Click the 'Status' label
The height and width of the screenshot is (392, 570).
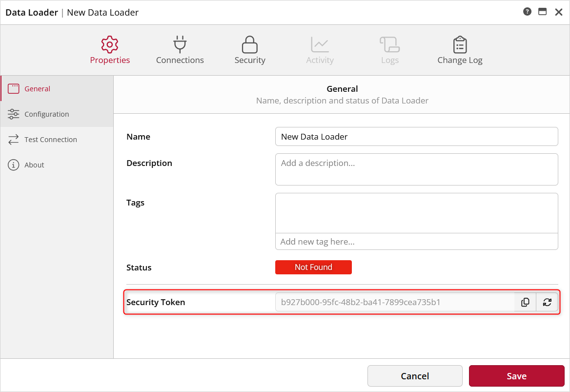139,268
